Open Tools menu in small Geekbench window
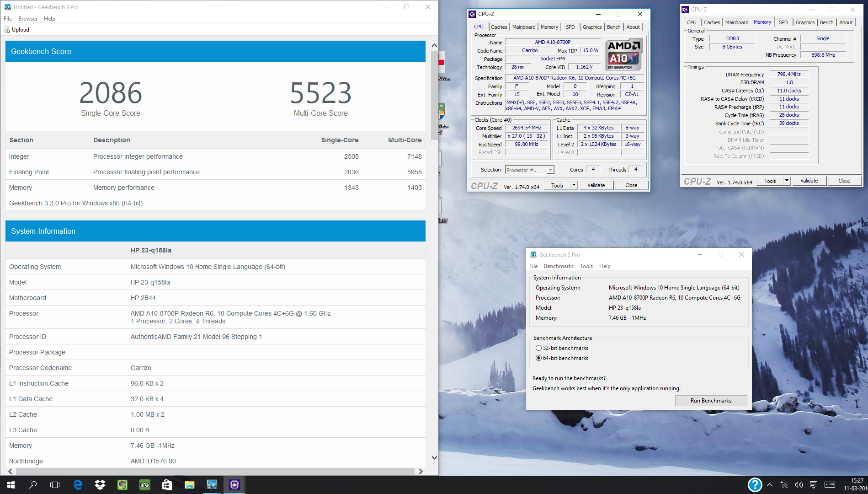 (586, 266)
